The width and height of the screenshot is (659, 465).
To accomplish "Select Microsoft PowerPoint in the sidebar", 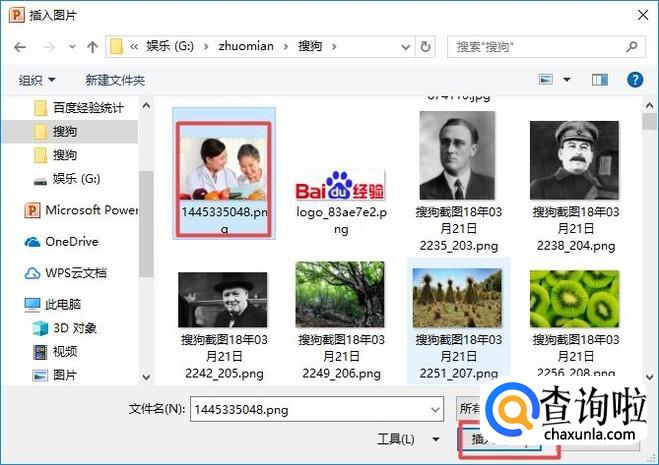I will pyautogui.click(x=90, y=210).
